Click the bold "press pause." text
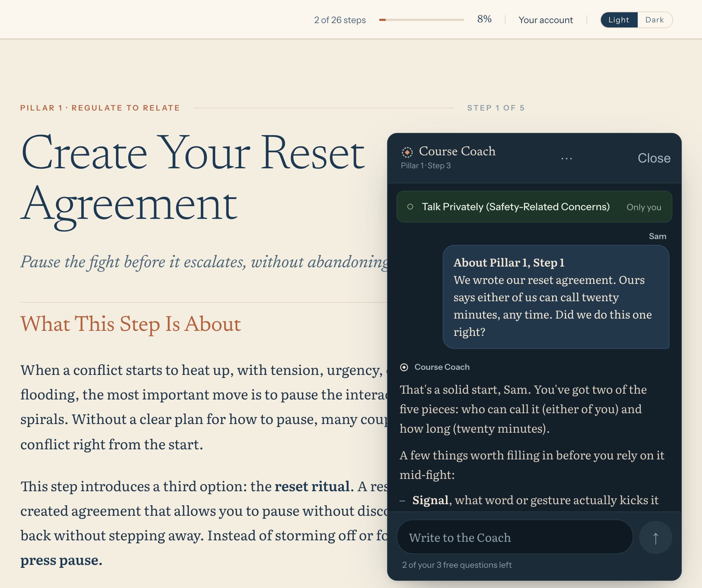 coord(61,560)
